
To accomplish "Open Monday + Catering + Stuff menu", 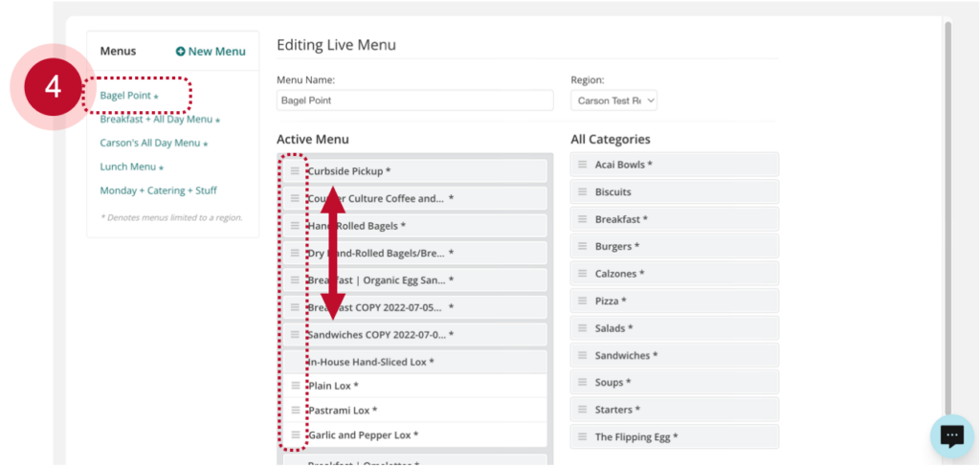I will tap(158, 190).
